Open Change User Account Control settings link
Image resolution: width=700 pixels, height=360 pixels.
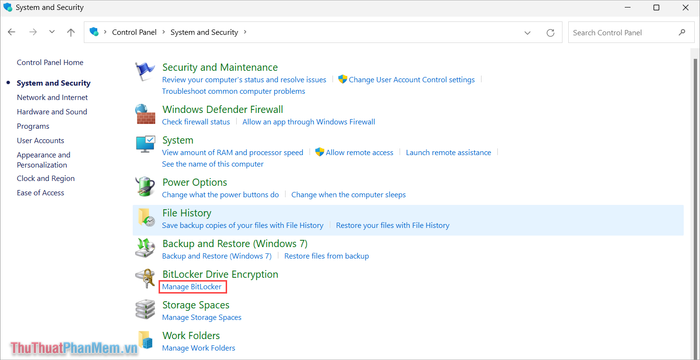coord(412,80)
